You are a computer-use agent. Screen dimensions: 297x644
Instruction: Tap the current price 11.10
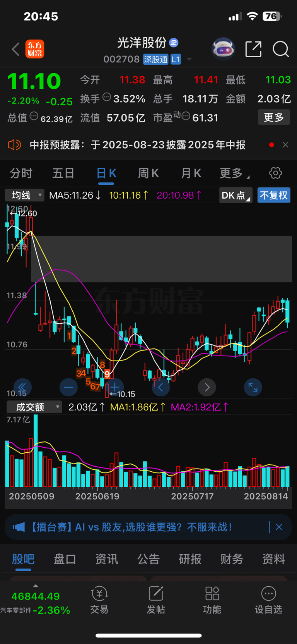[x=34, y=81]
